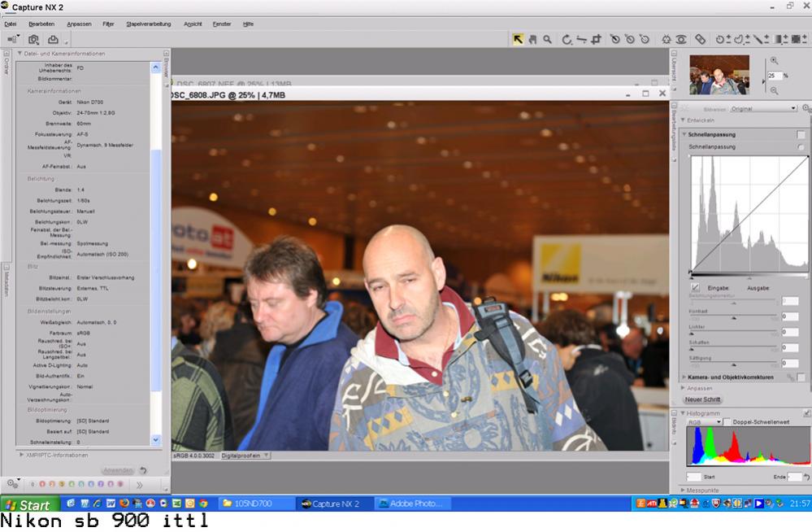This screenshot has height=532, width=812.
Task: Collapse the Schnellanpassung section
Action: (684, 134)
